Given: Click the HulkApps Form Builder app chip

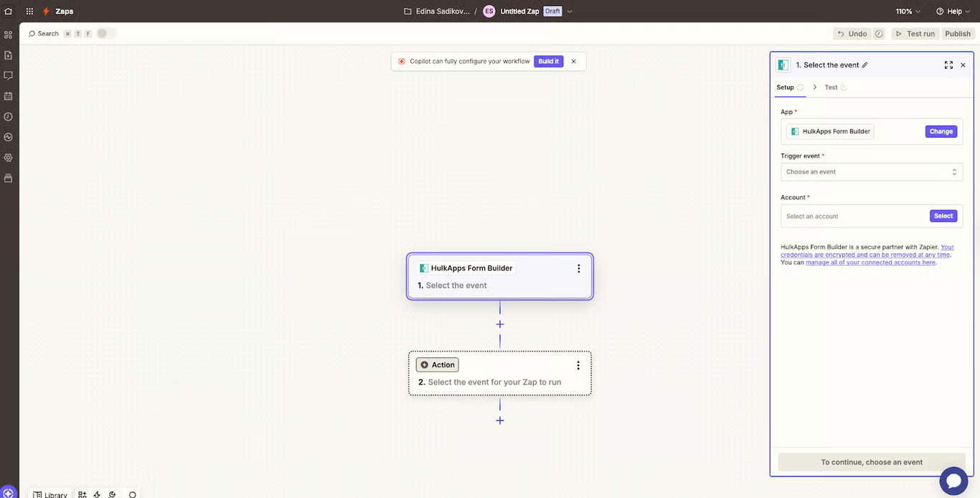Looking at the screenshot, I should (x=830, y=131).
